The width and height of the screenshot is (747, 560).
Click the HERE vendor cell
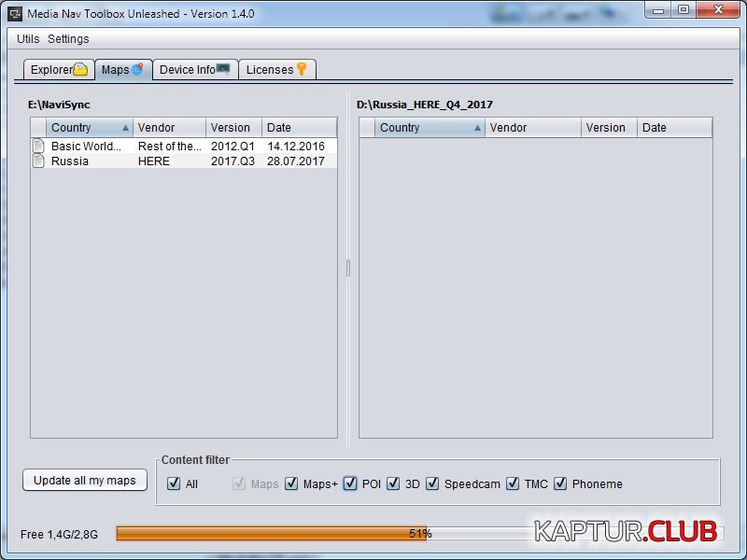[170, 161]
